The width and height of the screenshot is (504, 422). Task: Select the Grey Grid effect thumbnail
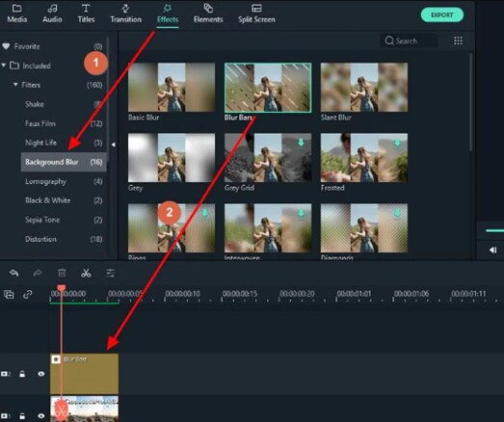coord(268,158)
